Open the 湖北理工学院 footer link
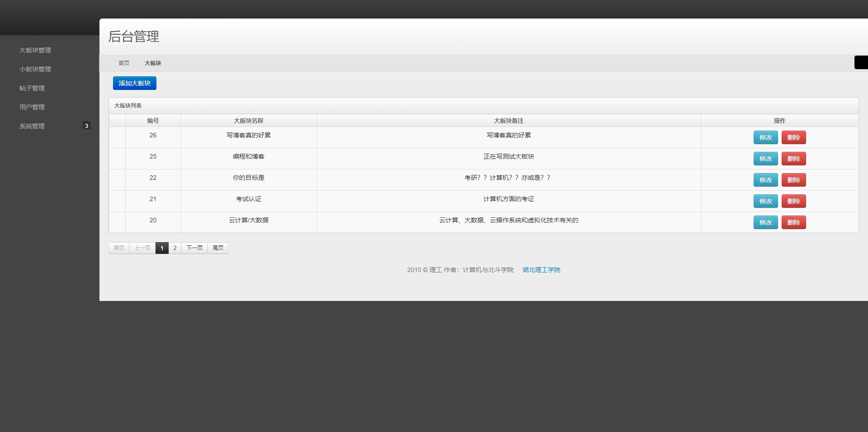The height and width of the screenshot is (432, 868). [x=541, y=270]
